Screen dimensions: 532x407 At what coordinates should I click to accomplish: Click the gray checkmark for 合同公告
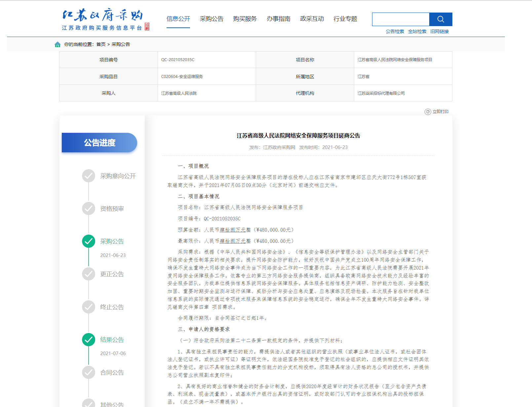(x=89, y=372)
